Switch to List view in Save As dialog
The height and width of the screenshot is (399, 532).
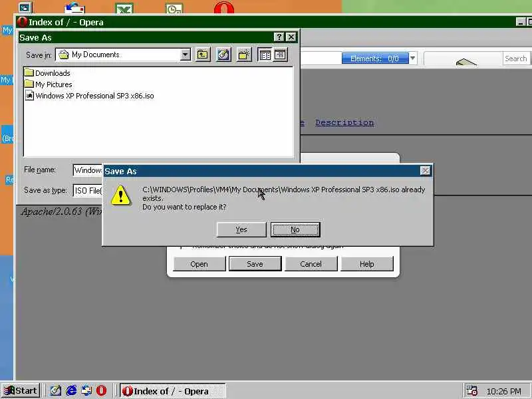(265, 55)
